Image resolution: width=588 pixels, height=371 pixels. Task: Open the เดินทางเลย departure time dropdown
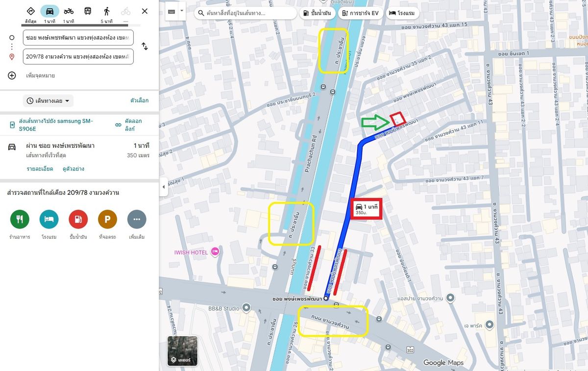pos(49,101)
